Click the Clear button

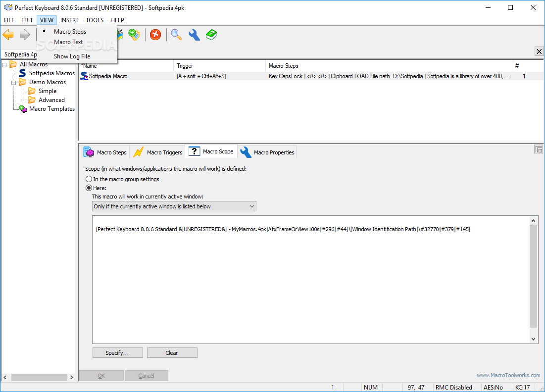[172, 353]
